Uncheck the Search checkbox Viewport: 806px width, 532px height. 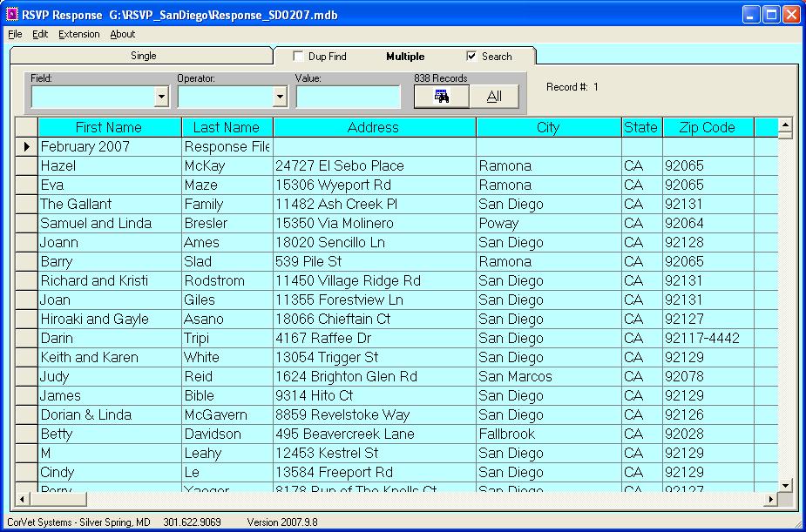tap(472, 57)
